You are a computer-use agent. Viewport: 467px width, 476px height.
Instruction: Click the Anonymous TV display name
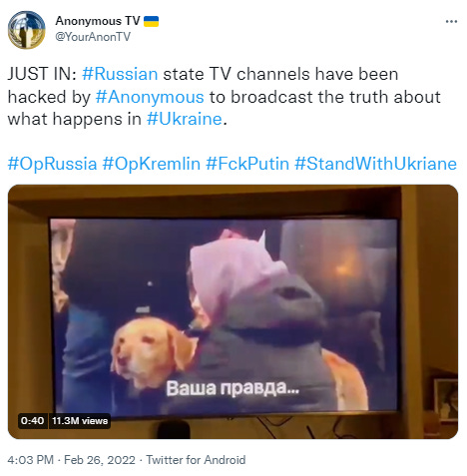pyautogui.click(x=98, y=21)
